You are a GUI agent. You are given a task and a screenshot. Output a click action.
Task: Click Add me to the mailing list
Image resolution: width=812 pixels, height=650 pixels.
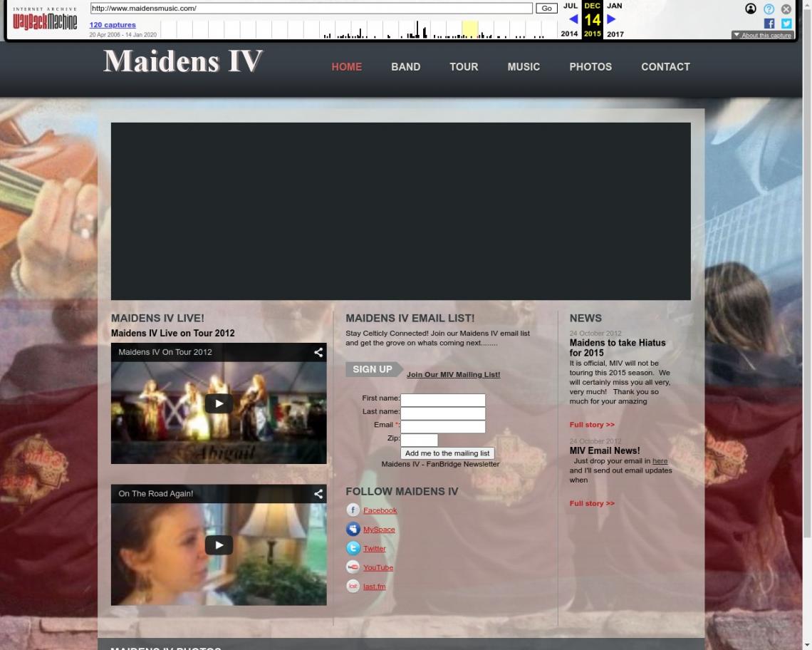(447, 453)
